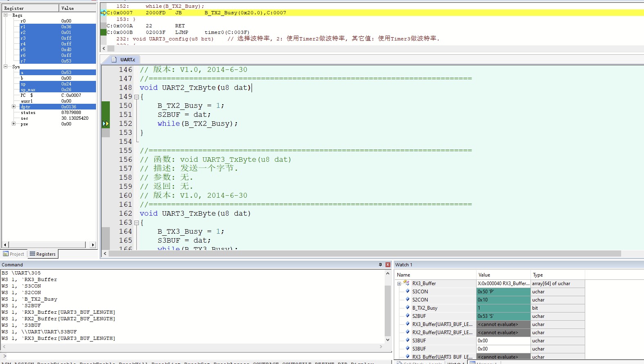Expand the RX3_Buffer array in Watch 1
The height and width of the screenshot is (364, 644).
pos(399,284)
